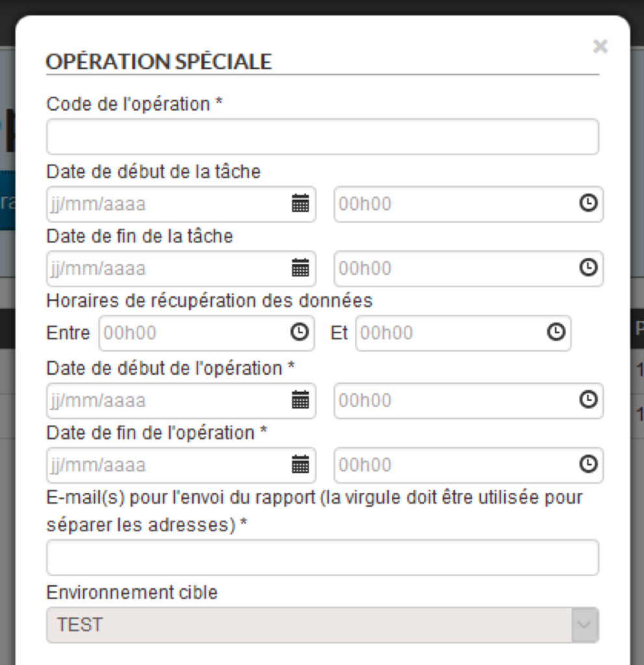Open calendar for operation end date
This screenshot has width=644, height=665.
click(300, 465)
